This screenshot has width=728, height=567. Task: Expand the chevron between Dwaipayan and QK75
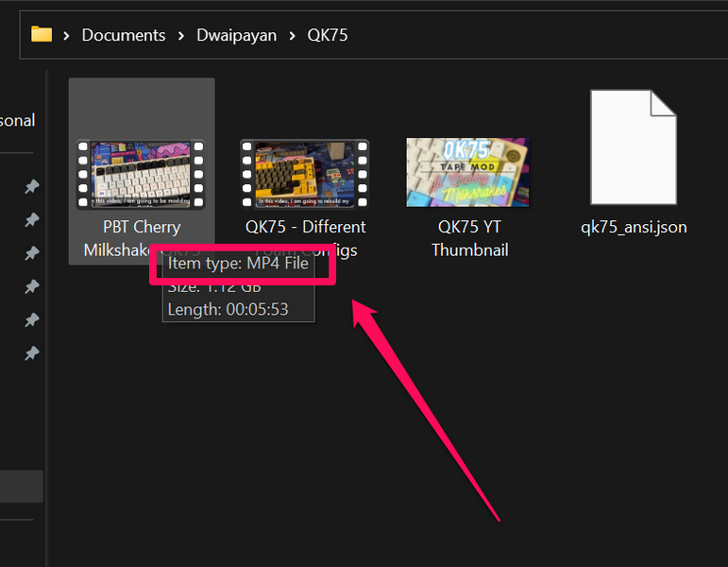pyautogui.click(x=293, y=36)
